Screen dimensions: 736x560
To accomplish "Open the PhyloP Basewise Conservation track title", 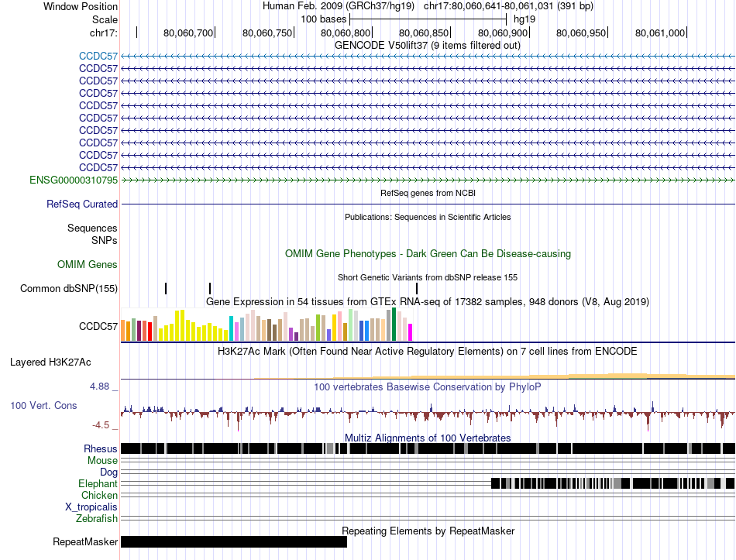I will [428, 387].
